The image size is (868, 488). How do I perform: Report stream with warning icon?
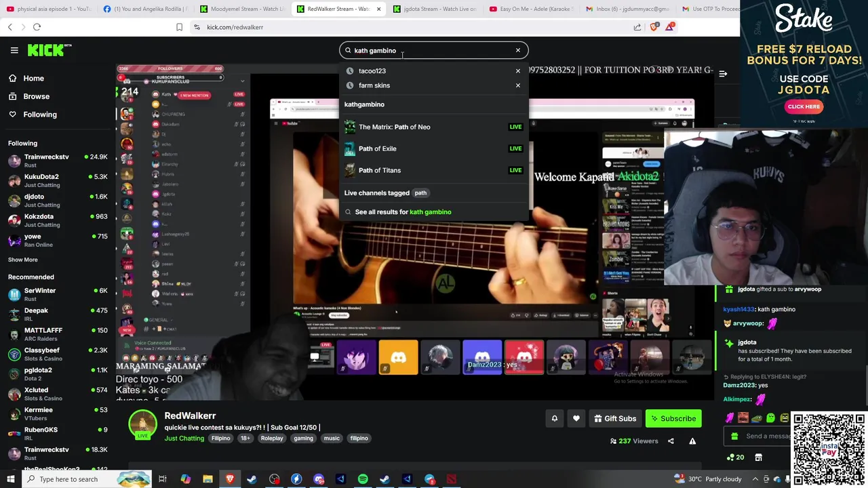click(692, 441)
